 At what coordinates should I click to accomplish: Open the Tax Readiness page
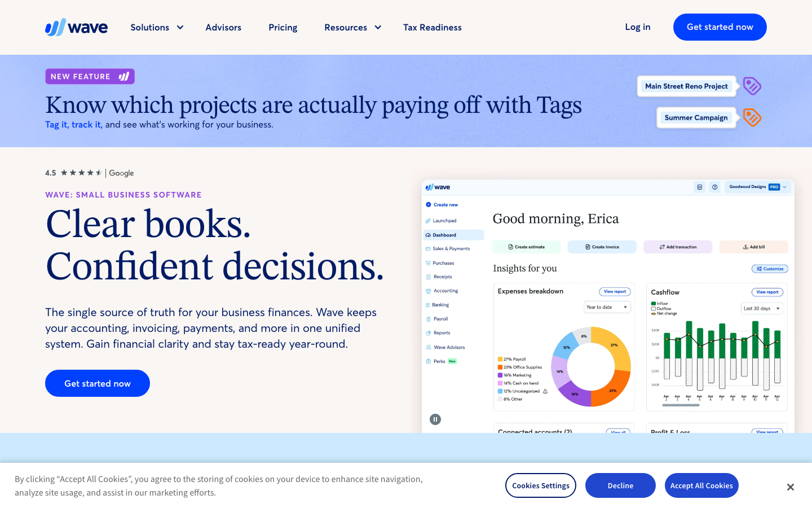(x=433, y=27)
